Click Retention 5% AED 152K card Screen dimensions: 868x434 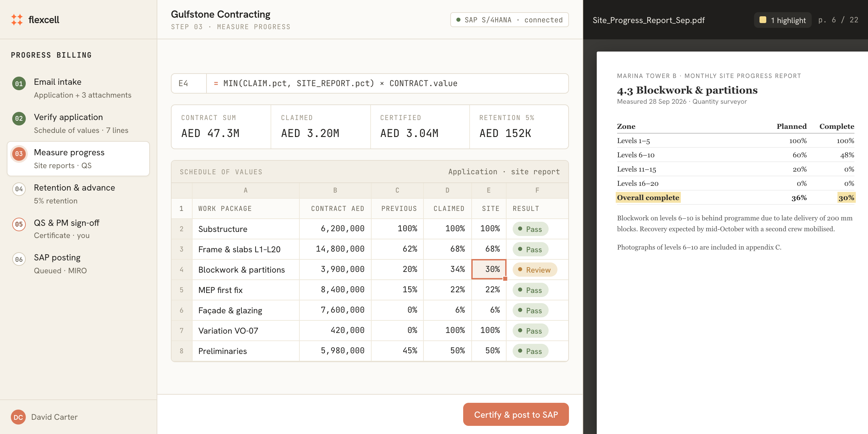[x=519, y=127]
